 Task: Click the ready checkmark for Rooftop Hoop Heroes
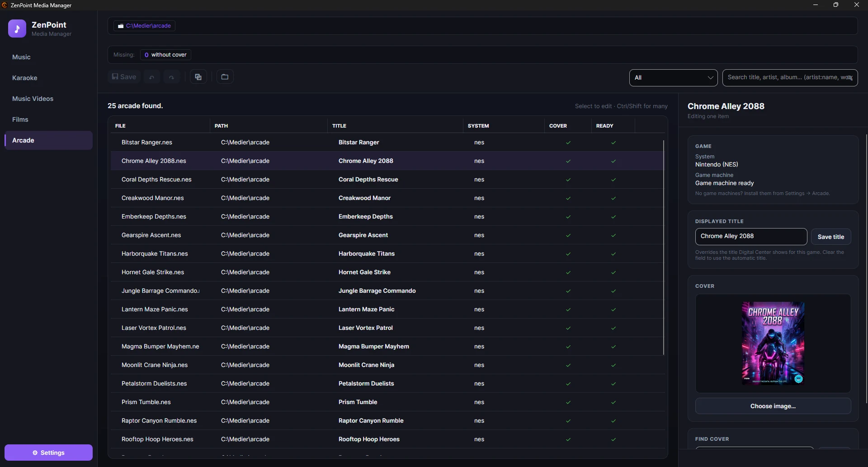(x=613, y=439)
